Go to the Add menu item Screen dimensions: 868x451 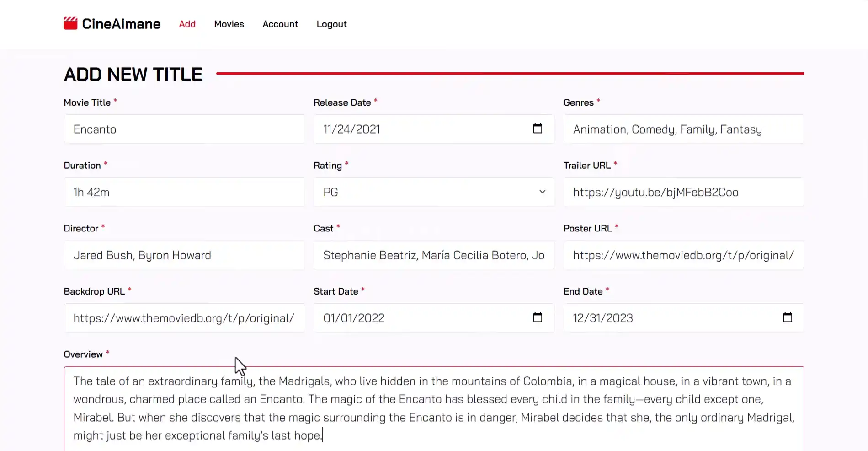pyautogui.click(x=187, y=24)
